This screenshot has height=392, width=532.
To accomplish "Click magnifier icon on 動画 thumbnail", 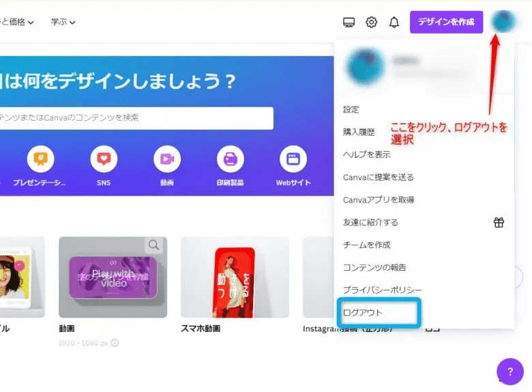I will click(x=153, y=245).
